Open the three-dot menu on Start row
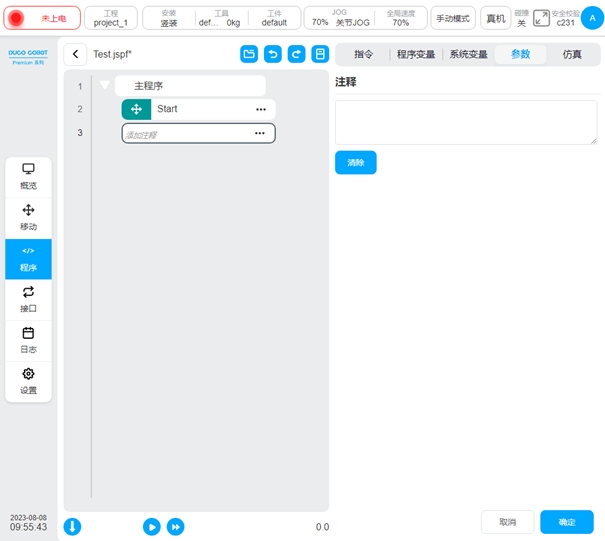 tap(261, 109)
